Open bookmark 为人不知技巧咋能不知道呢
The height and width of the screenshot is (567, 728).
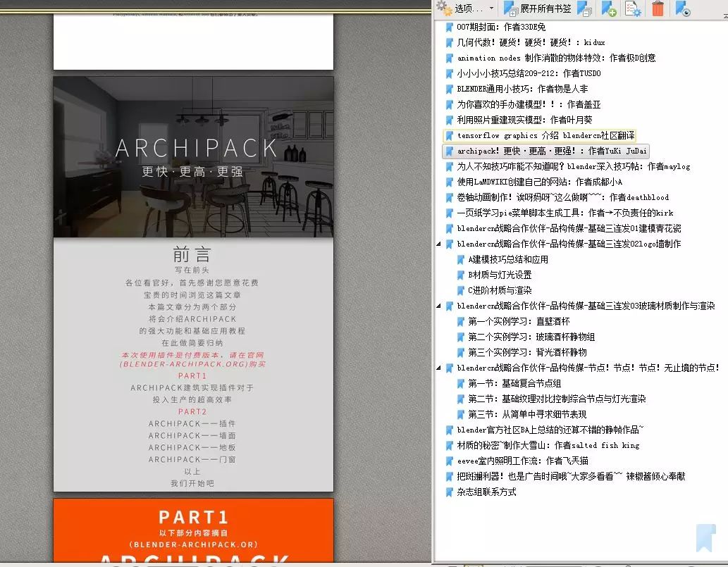click(x=574, y=166)
